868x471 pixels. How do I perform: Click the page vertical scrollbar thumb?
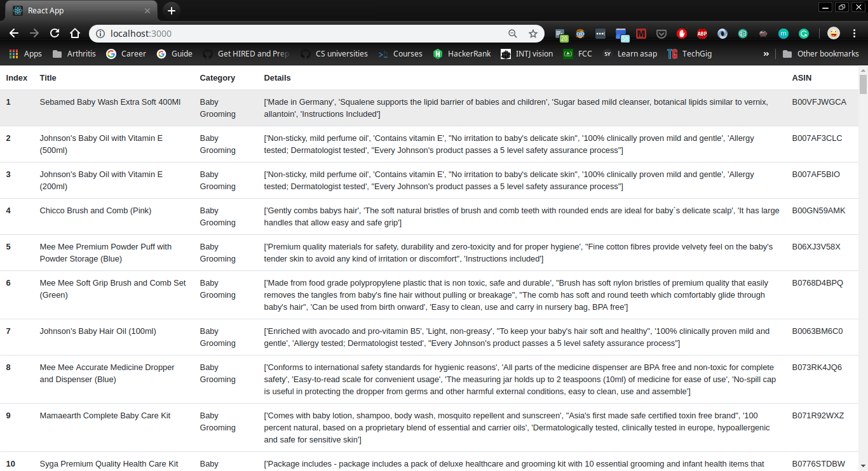pyautogui.click(x=863, y=84)
